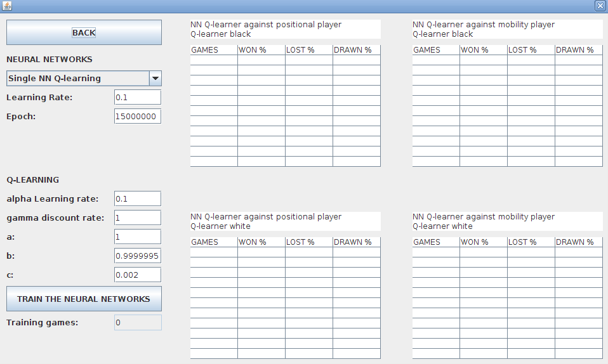Close the window with the X button
Viewport: 608px width, 364px height.
click(x=600, y=6)
